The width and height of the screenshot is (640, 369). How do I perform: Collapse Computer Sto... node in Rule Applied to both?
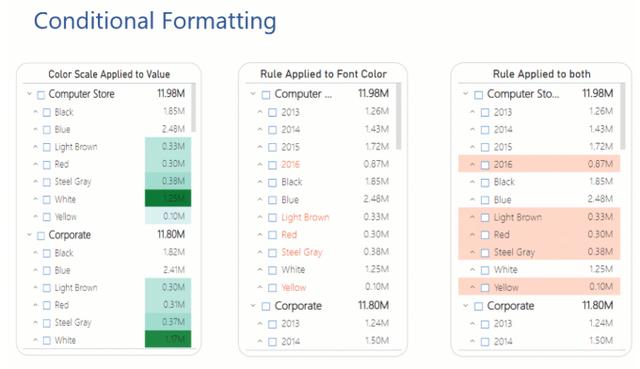point(465,94)
